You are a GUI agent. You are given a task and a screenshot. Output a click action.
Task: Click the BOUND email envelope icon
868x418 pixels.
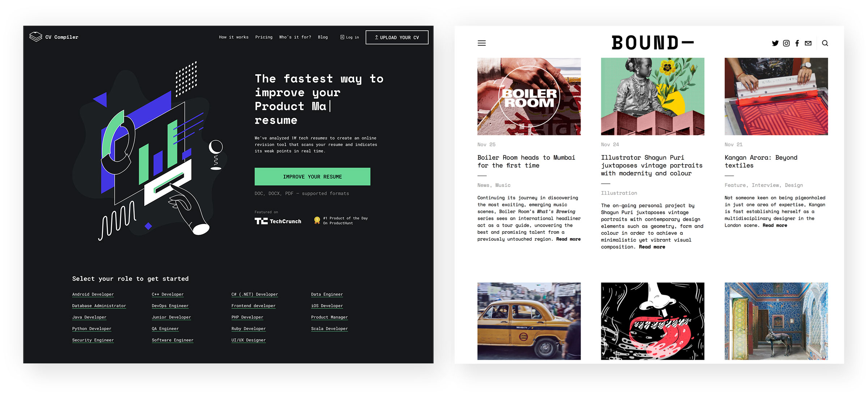[808, 43]
